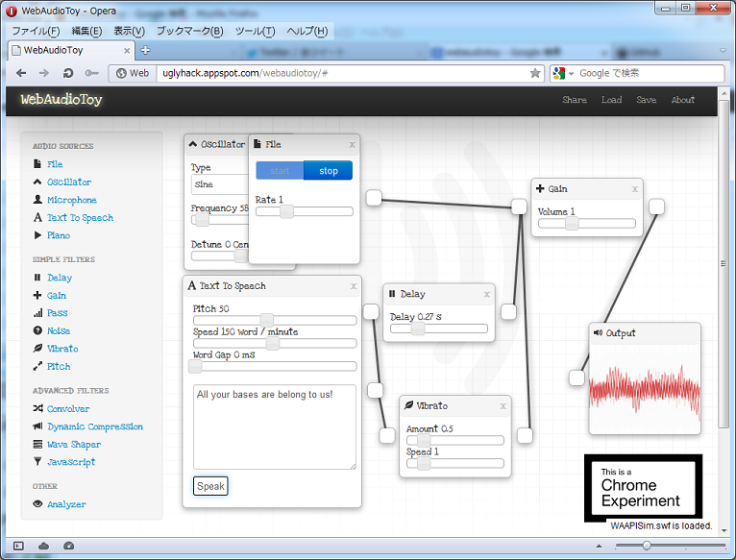Click the WebAudioToy logo title
Image resolution: width=736 pixels, height=560 pixels.
pos(61,100)
